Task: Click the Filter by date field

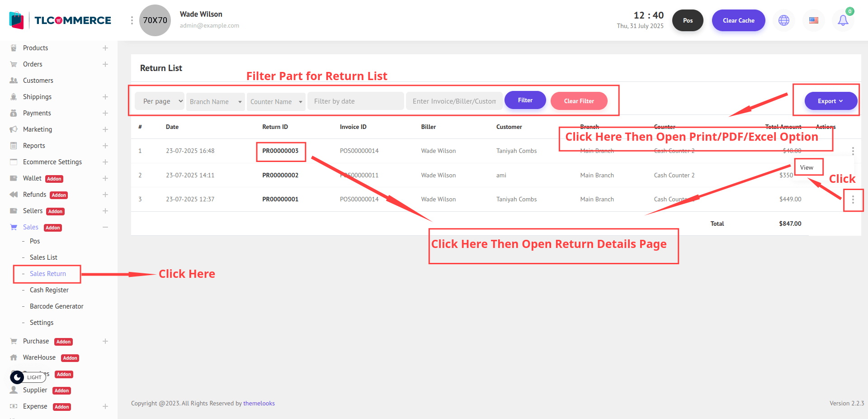Action: tap(355, 101)
